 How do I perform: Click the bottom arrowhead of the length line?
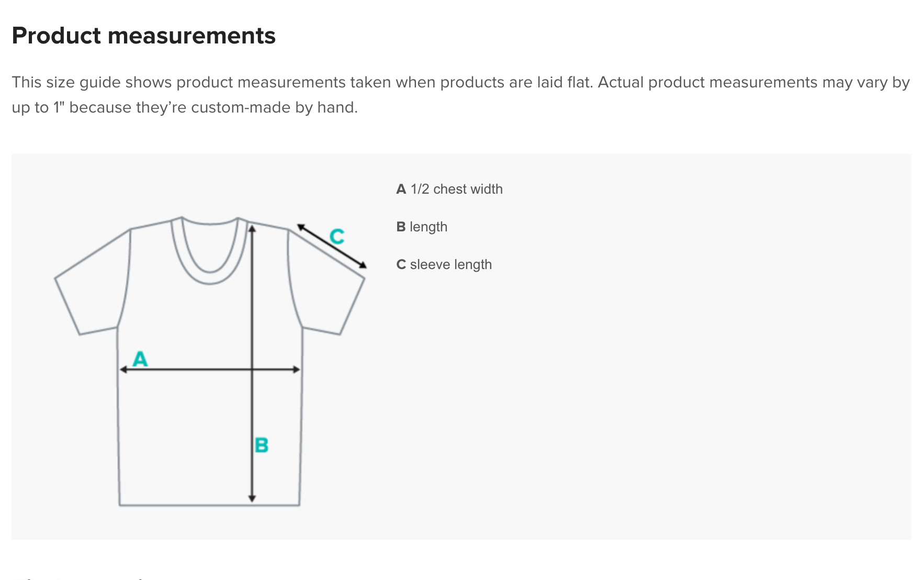[252, 498]
